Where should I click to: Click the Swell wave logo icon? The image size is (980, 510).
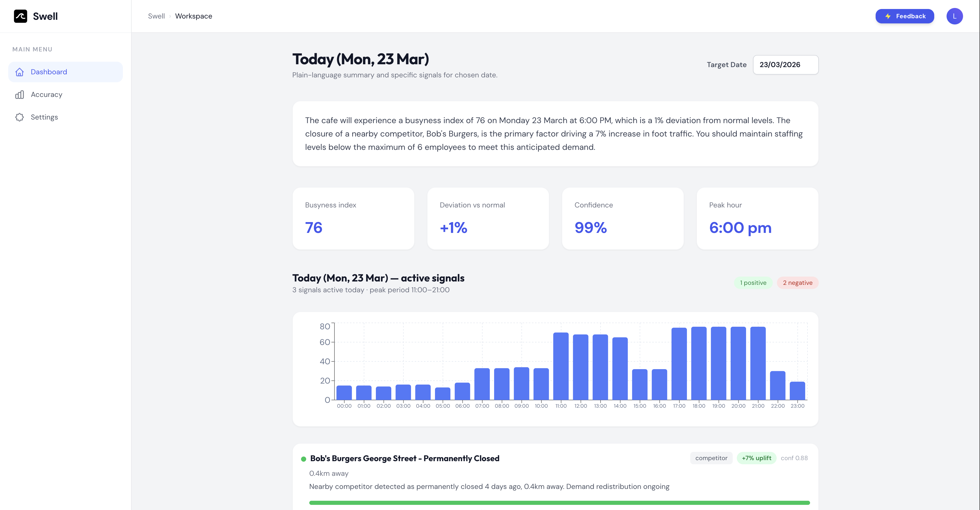click(21, 16)
